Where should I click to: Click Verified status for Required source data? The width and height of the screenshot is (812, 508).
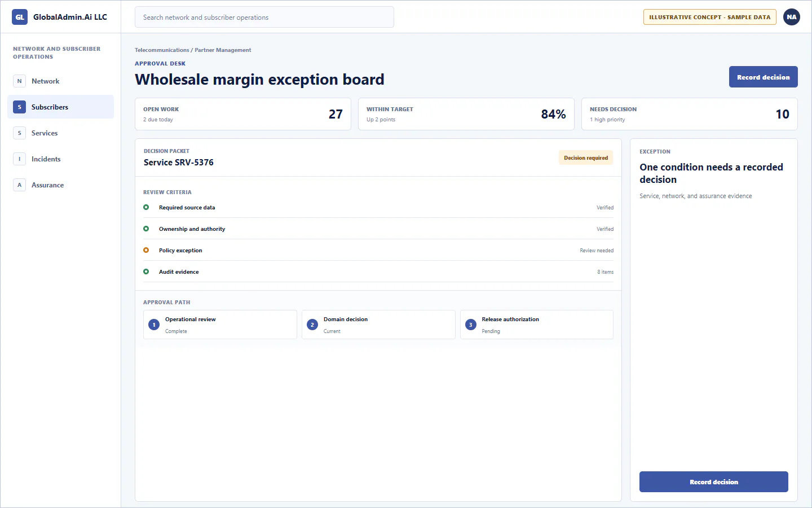[605, 208]
